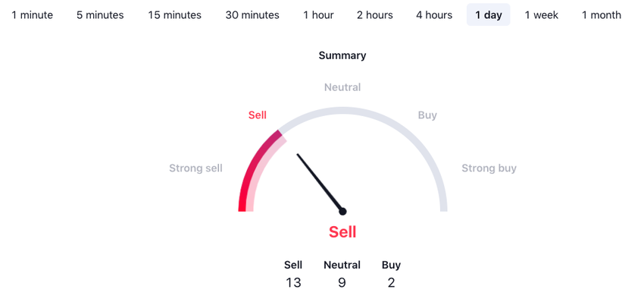This screenshot has height=305, width=644.
Task: Open the 1 month timeframe tab
Action: 602,15
